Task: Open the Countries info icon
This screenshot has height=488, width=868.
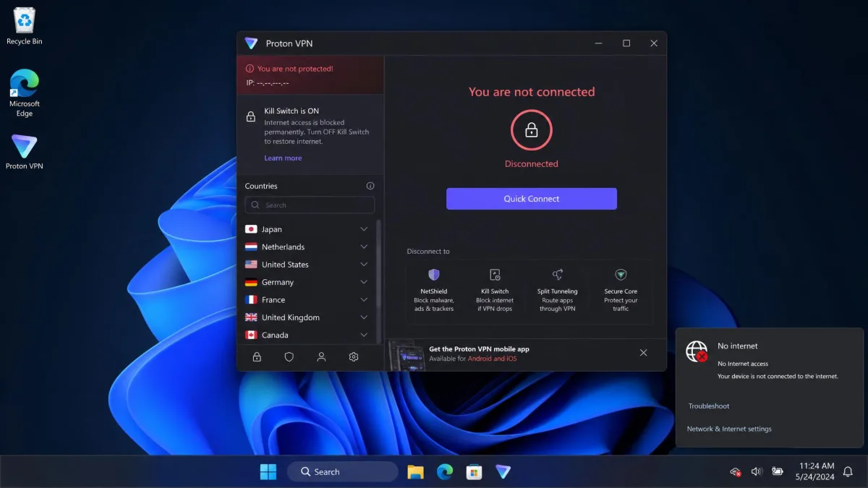Action: (x=370, y=186)
